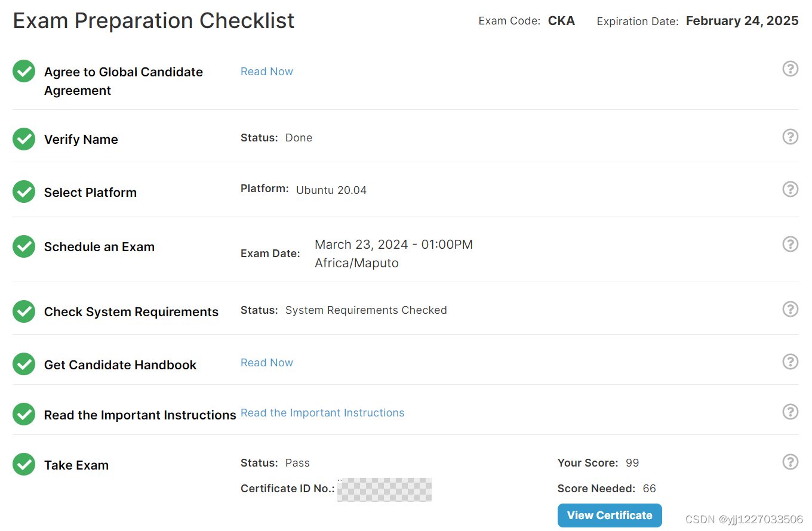Image resolution: width=812 pixels, height=531 pixels.
Task: Click green checkmark next to Schedule an Exam
Action: 24,246
